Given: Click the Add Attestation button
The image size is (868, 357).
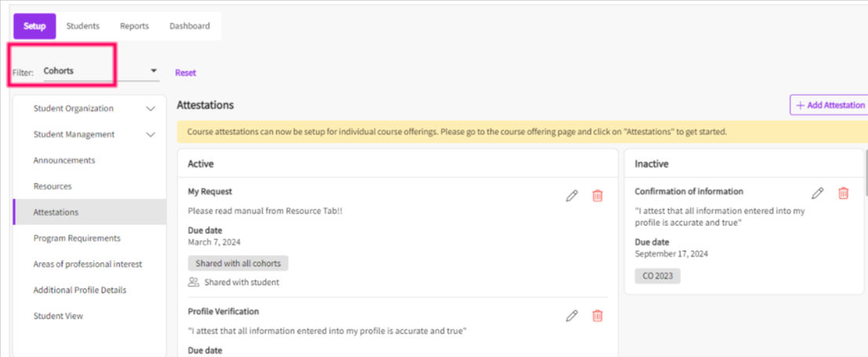Looking at the screenshot, I should pyautogui.click(x=829, y=105).
